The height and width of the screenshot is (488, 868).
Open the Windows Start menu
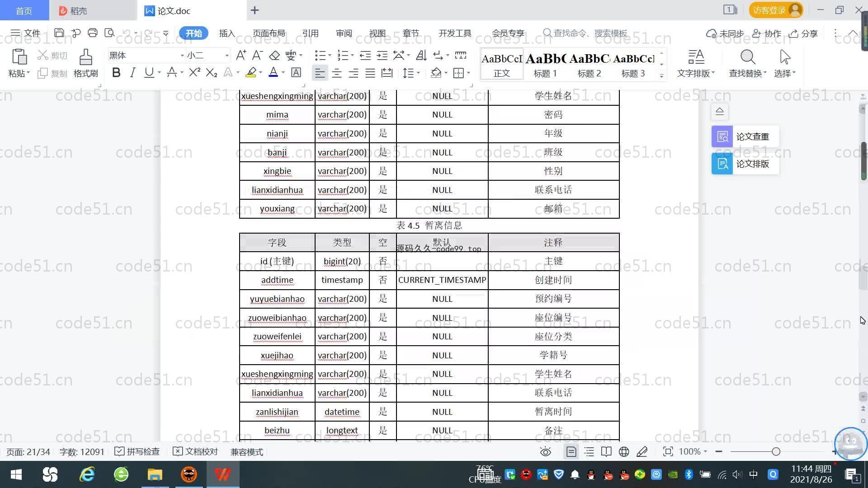[x=16, y=474]
